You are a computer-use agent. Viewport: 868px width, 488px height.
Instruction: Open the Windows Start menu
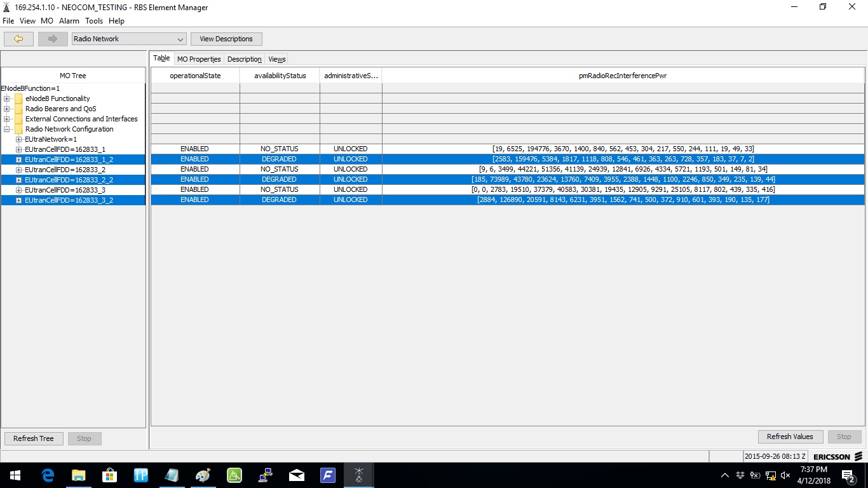point(15,475)
